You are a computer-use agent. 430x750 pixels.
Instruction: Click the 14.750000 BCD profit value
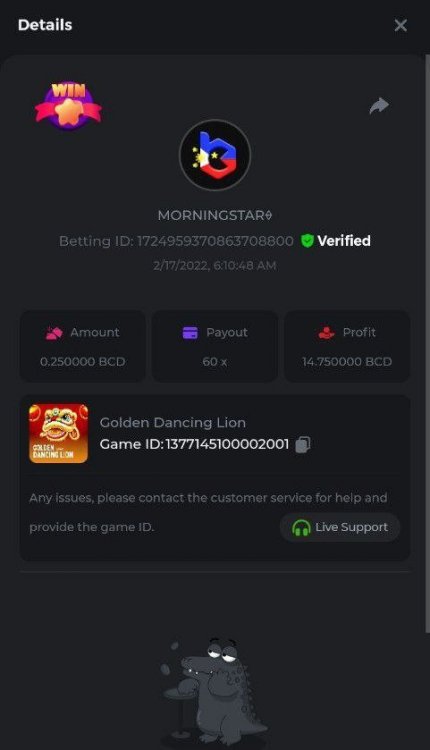click(347, 362)
